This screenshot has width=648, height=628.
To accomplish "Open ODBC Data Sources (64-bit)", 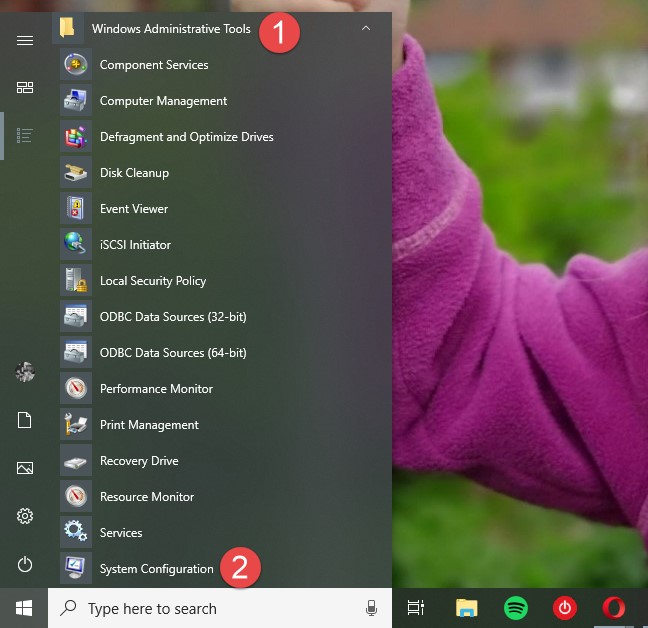I will [x=172, y=353].
